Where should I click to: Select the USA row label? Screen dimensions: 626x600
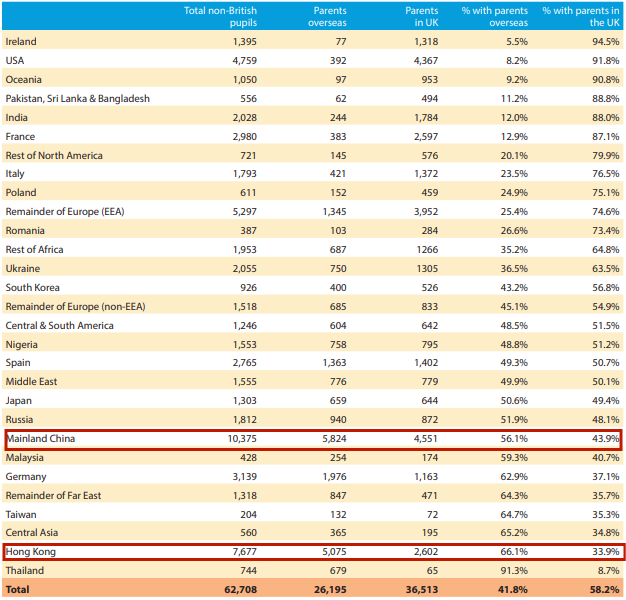(15, 61)
